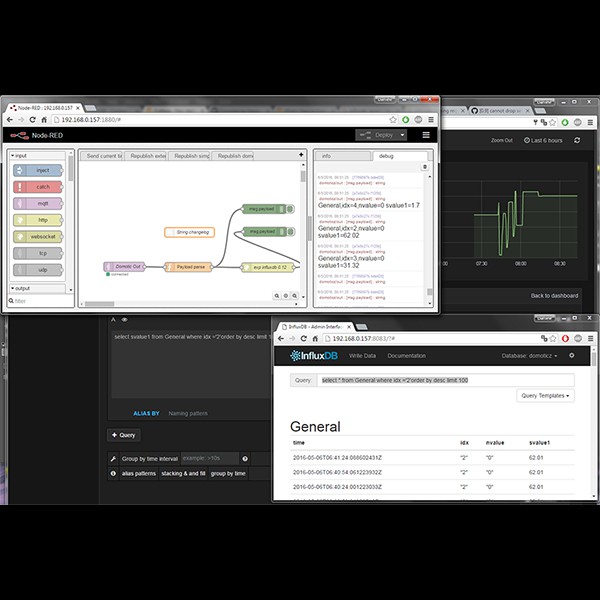Open the Database: domoticz dropdown
This screenshot has width=600, height=600.
pyautogui.click(x=530, y=355)
